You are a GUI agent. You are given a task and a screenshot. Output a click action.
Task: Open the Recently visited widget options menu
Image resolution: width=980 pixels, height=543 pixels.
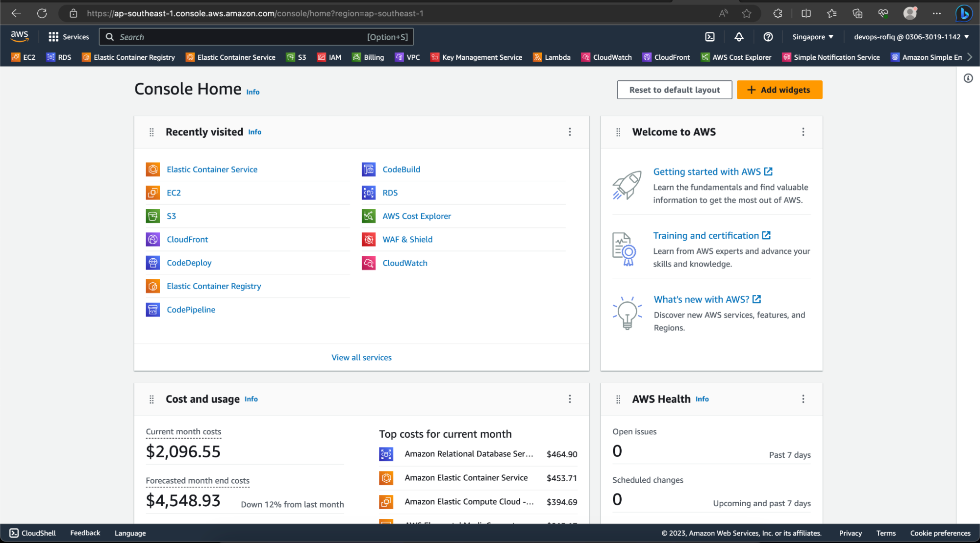coord(570,132)
